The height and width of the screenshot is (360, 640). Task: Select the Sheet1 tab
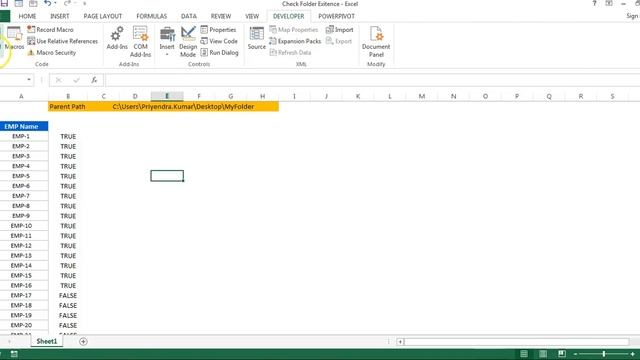(x=47, y=341)
